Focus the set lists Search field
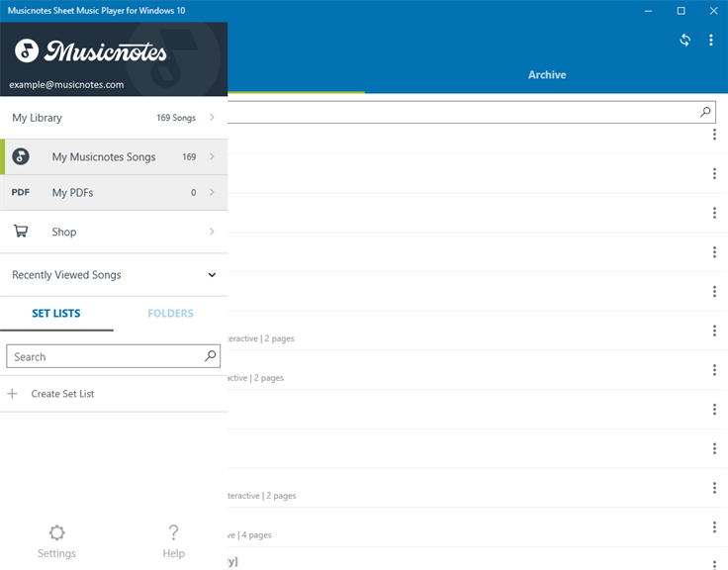Viewport: 728px width, 570px height. point(114,356)
